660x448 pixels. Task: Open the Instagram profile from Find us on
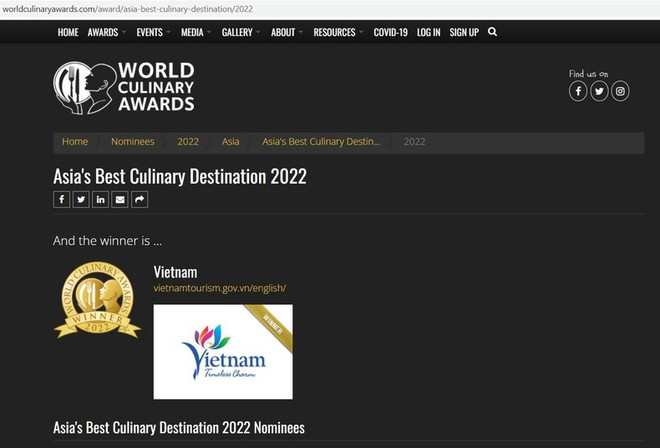620,91
